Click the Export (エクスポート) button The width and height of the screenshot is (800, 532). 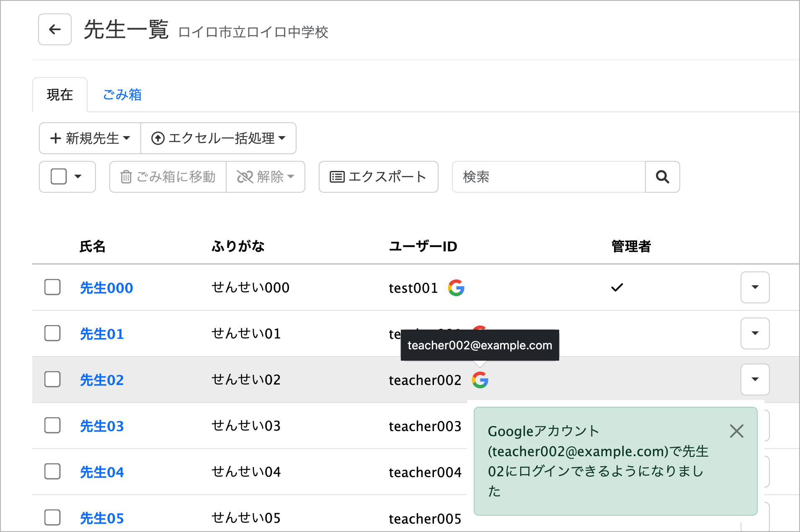378,177
